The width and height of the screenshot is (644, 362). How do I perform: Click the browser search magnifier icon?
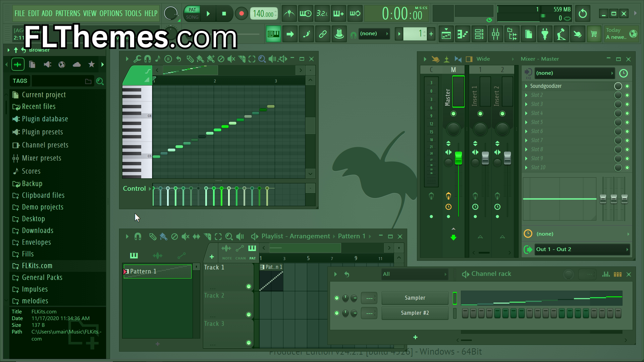[x=100, y=81]
